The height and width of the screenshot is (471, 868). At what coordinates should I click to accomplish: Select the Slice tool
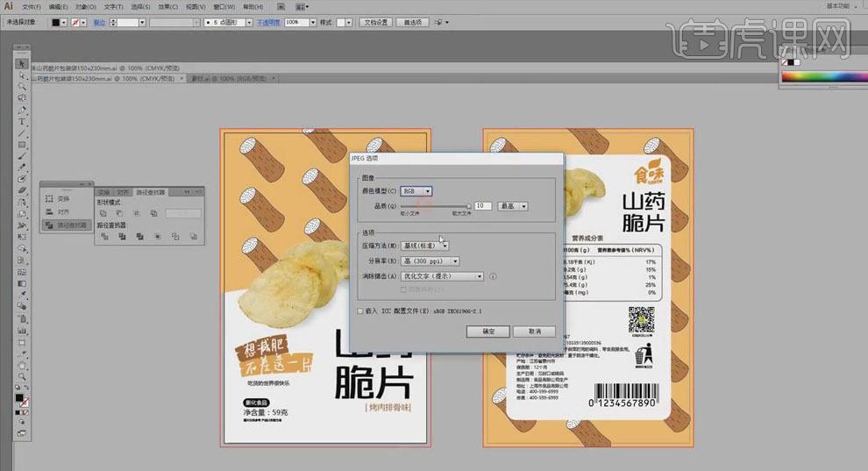pyautogui.click(x=22, y=354)
